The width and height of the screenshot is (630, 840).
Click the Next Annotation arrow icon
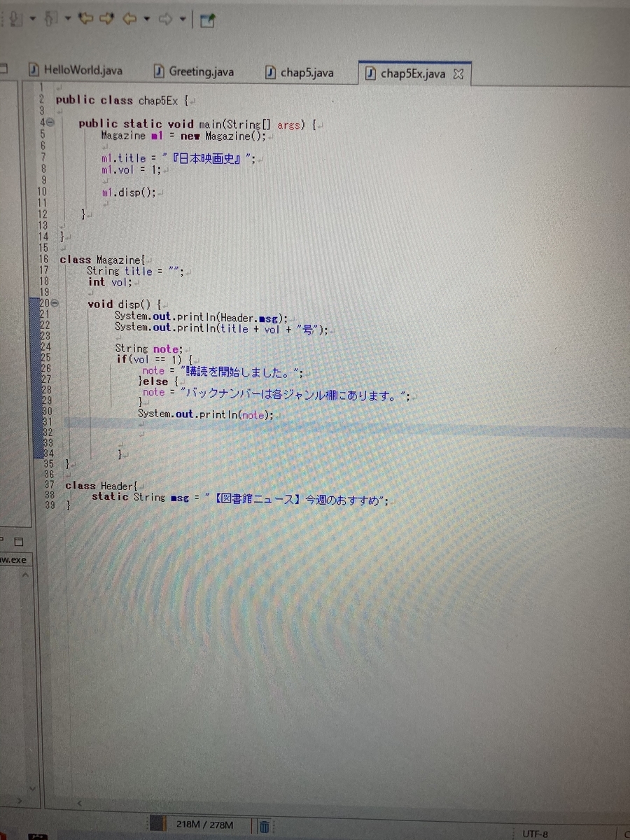pos(15,19)
